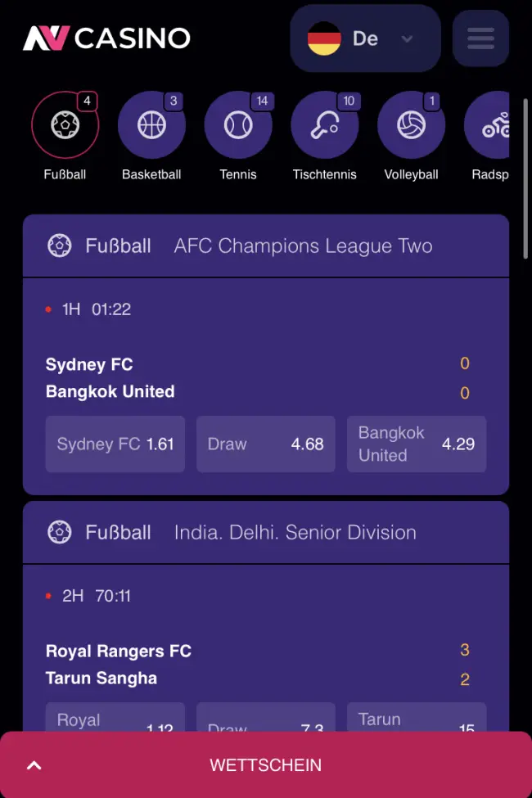Image resolution: width=532 pixels, height=798 pixels.
Task: Open the De language dropdown
Action: pos(365,38)
